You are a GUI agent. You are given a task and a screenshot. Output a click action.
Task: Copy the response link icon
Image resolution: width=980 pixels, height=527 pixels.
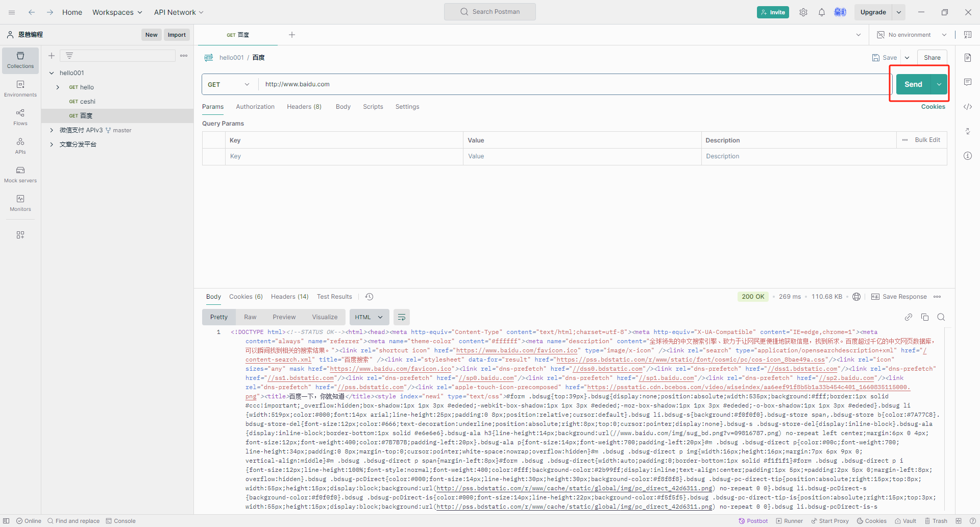click(x=909, y=317)
